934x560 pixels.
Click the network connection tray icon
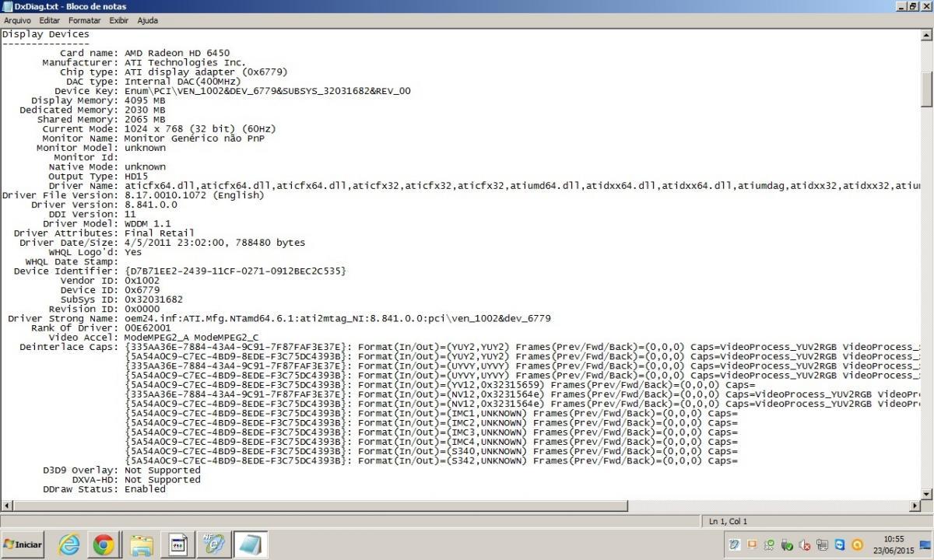coord(822,545)
